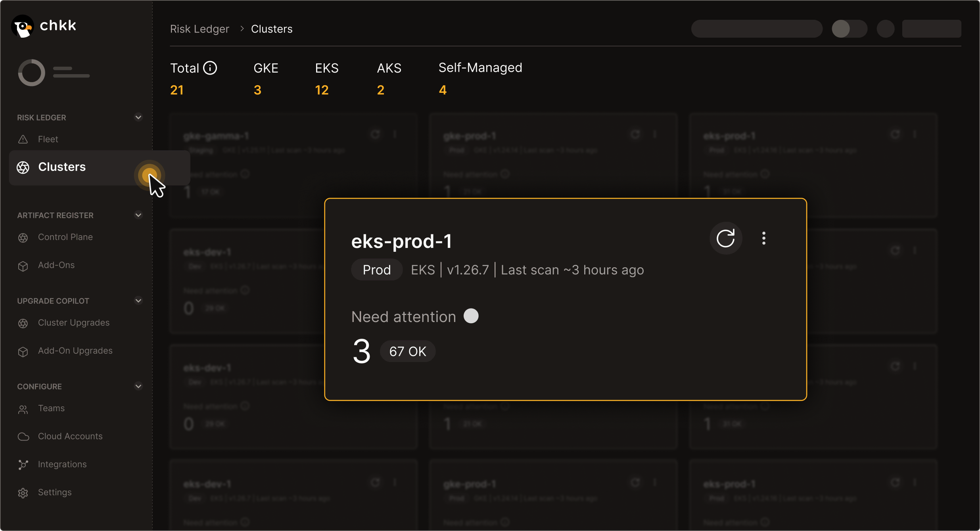This screenshot has width=980, height=531.
Task: Open Cloud Accounts
Action: (x=70, y=436)
